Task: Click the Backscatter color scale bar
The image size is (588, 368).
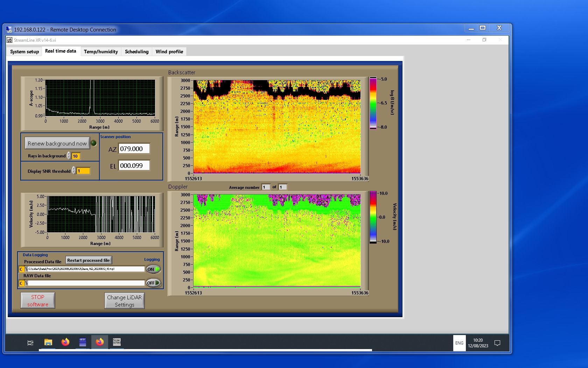Action: (373, 103)
